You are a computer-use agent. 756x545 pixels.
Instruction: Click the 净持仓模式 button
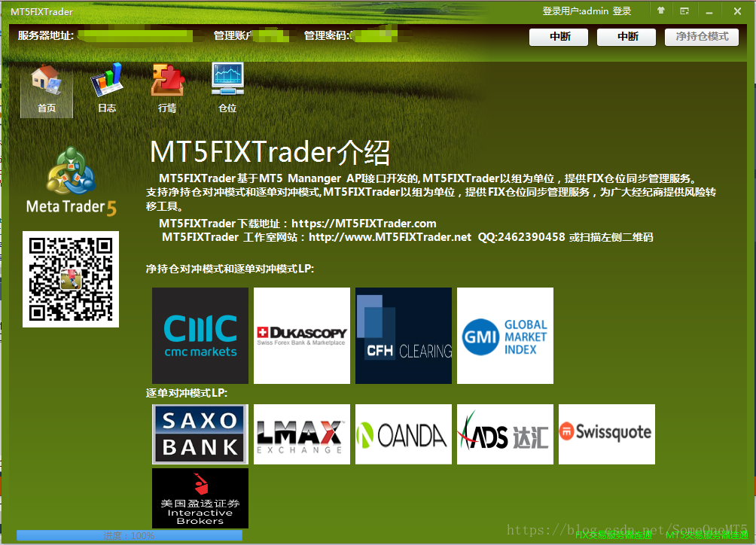click(x=702, y=37)
